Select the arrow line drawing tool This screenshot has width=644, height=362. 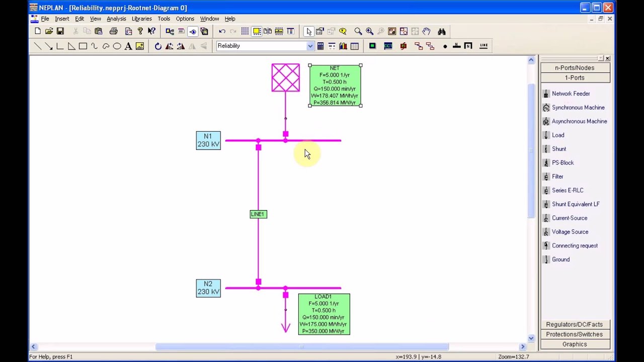pos(49,46)
